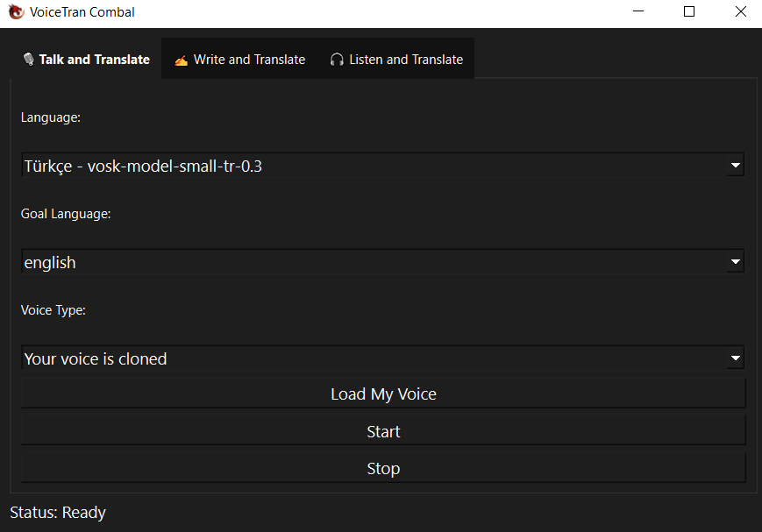The image size is (762, 532).
Task: Click the 'Your voice is cloned' selection box
Action: click(x=368, y=358)
